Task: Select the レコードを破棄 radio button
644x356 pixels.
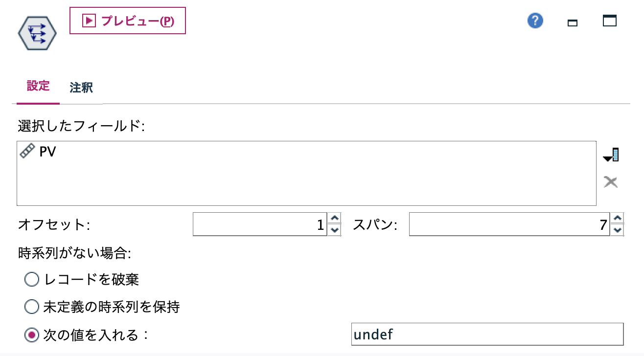Action: pyautogui.click(x=31, y=279)
